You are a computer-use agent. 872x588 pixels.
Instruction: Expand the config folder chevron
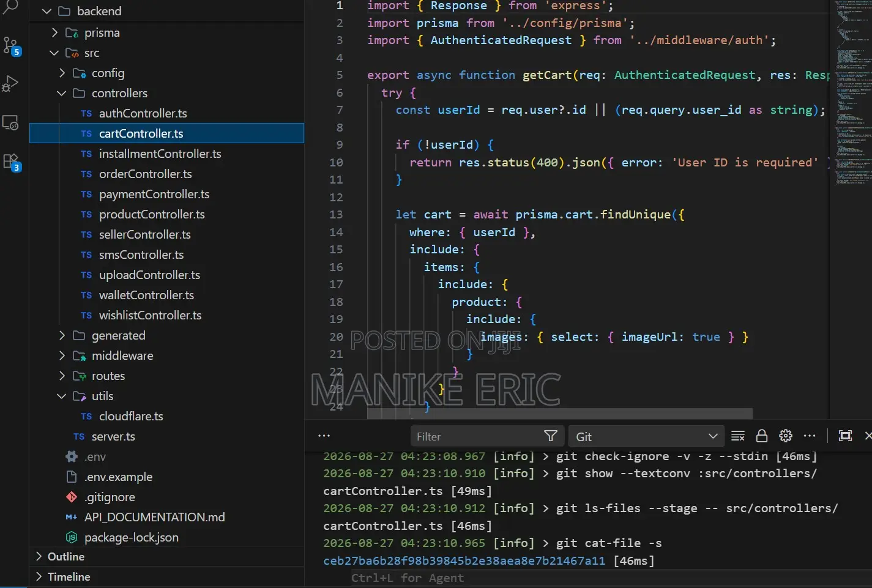pos(62,73)
